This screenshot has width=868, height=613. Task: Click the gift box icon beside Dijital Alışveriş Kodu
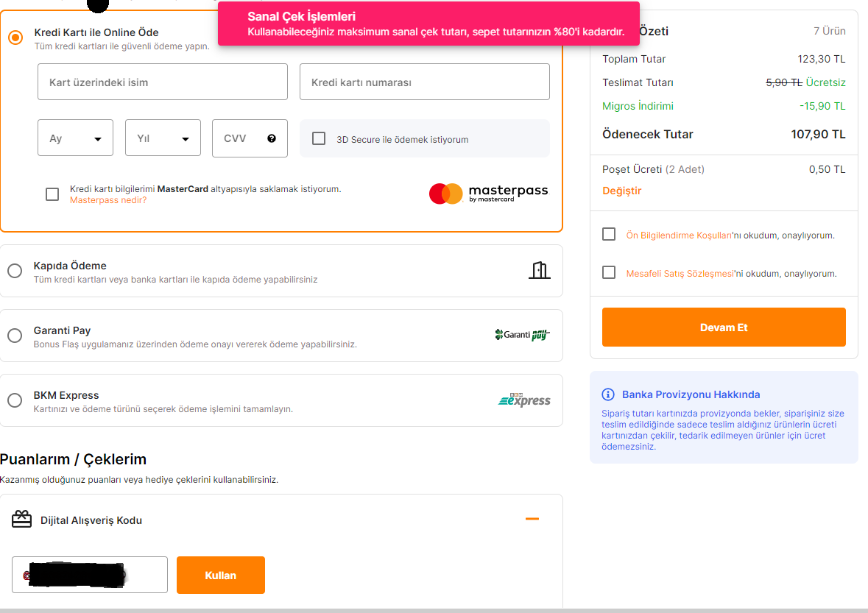pyautogui.click(x=22, y=520)
